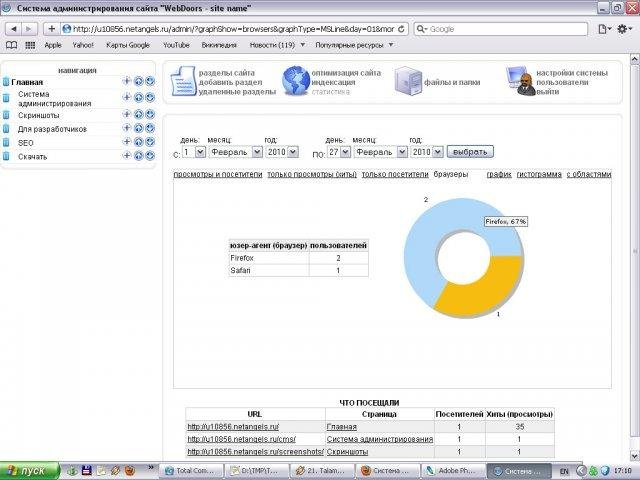Click the выбрать button
The height and width of the screenshot is (480, 640).
pos(470,152)
